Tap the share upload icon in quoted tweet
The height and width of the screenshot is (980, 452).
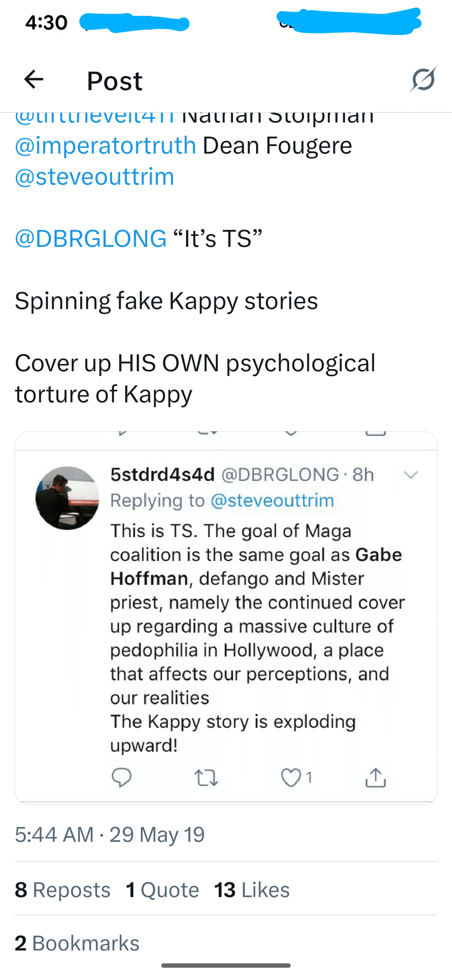(x=376, y=777)
